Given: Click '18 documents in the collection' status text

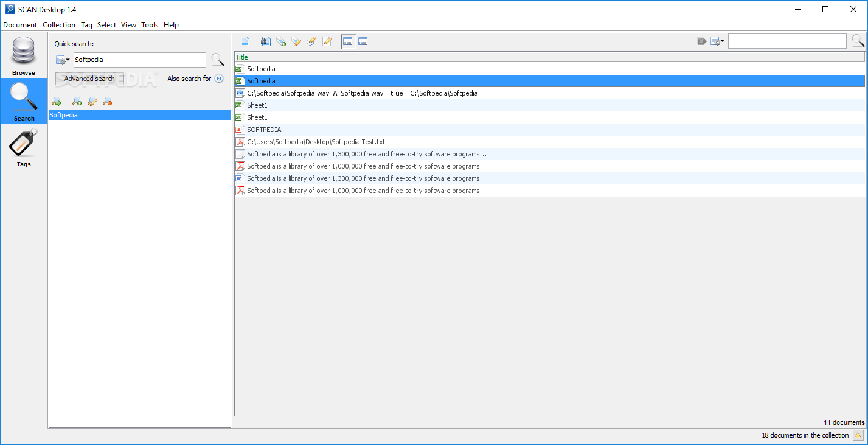Looking at the screenshot, I should (805, 435).
